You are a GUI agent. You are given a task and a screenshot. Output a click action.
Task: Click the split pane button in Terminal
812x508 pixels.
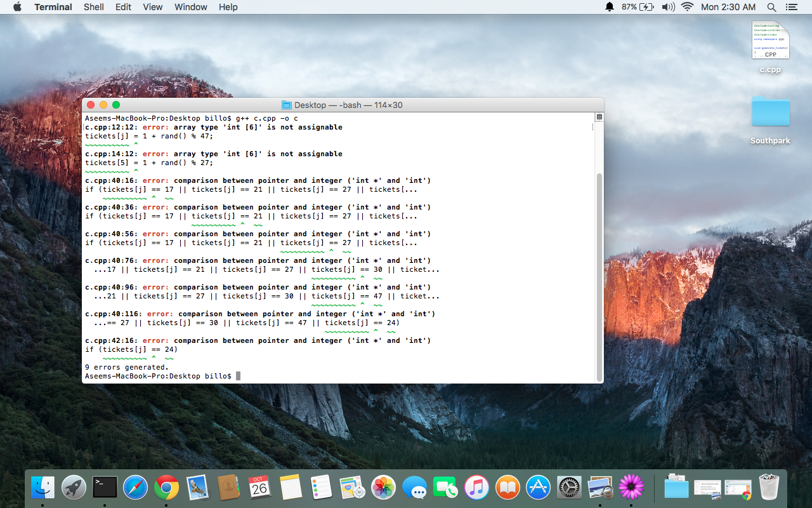tap(599, 117)
